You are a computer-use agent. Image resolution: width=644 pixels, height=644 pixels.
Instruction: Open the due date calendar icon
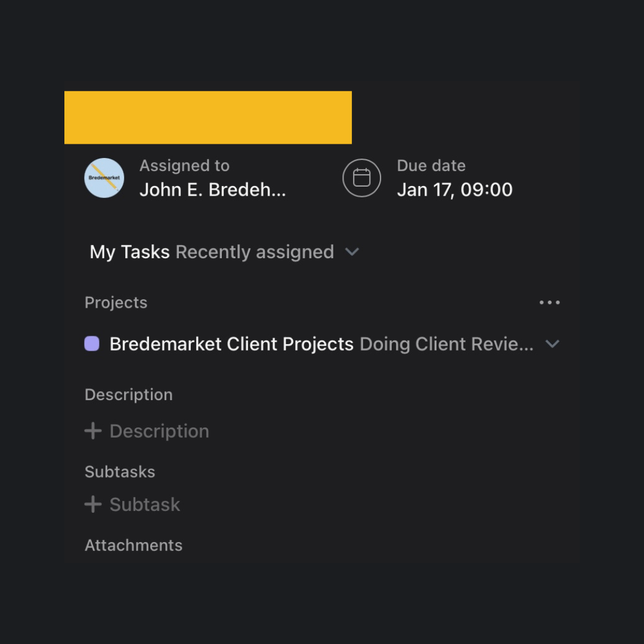[361, 178]
